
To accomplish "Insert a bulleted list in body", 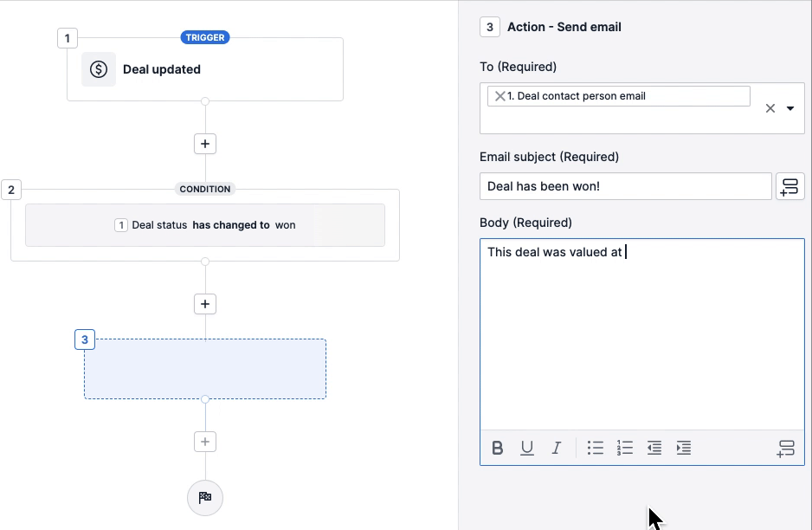I will pyautogui.click(x=596, y=448).
